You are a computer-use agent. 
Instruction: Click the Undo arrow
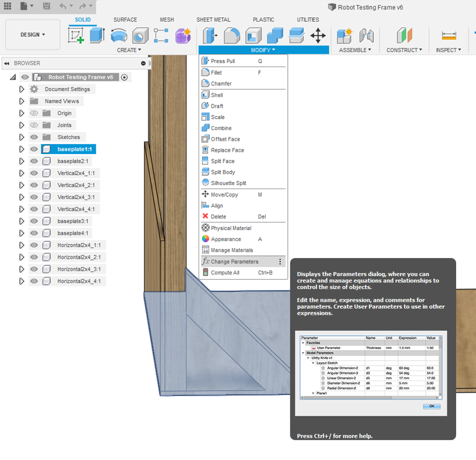pos(63,6)
